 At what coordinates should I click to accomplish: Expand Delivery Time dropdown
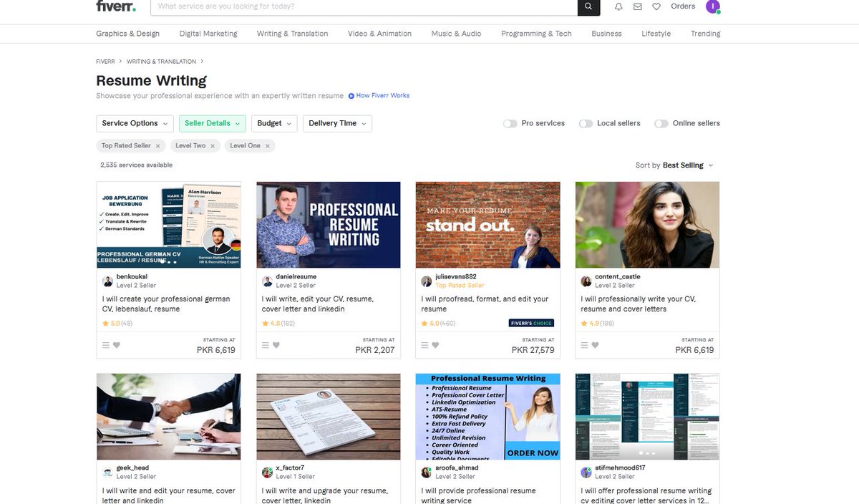[337, 123]
